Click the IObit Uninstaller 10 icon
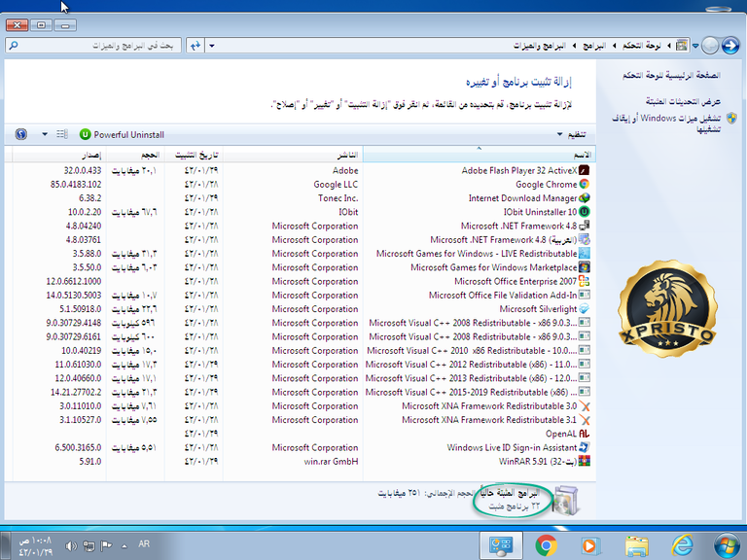Screen dimensions: 747x560 (584, 212)
